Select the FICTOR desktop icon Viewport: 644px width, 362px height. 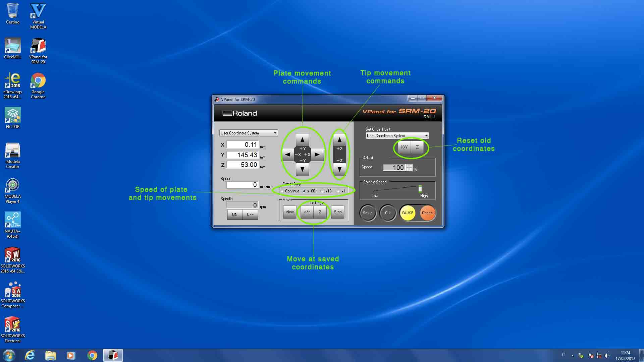tap(13, 118)
